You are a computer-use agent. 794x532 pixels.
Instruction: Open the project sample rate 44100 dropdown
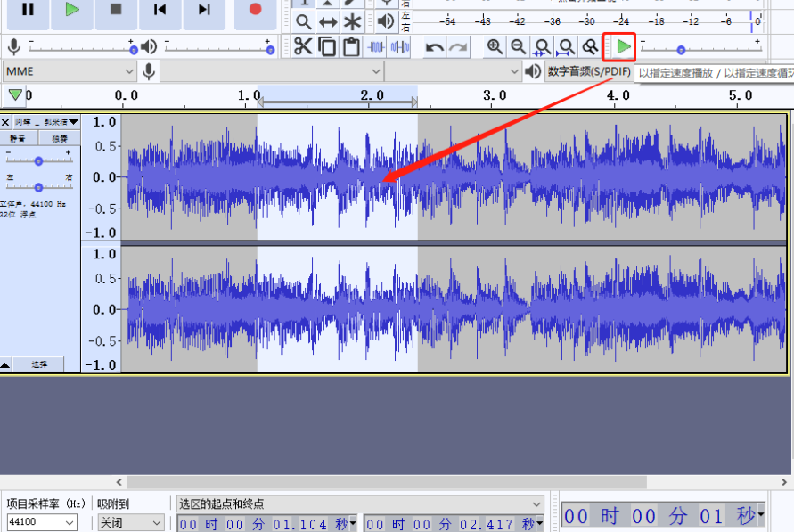(42, 522)
